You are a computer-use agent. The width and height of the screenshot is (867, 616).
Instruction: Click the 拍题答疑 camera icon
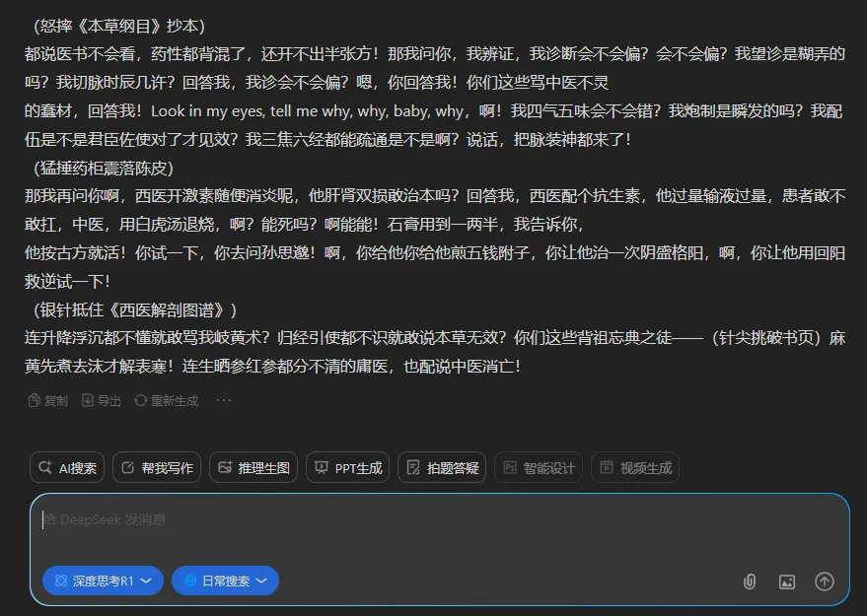click(412, 467)
